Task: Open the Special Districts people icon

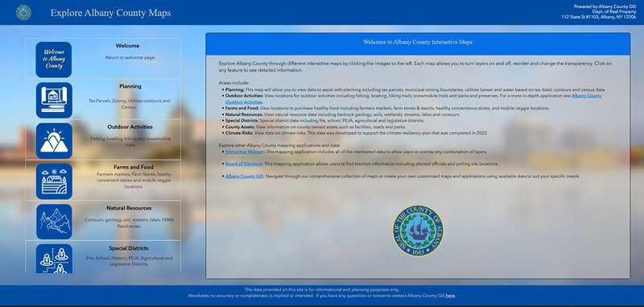Action: click(54, 259)
